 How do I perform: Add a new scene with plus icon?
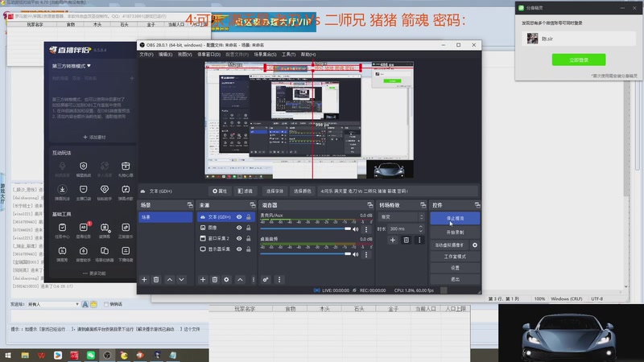tap(144, 279)
